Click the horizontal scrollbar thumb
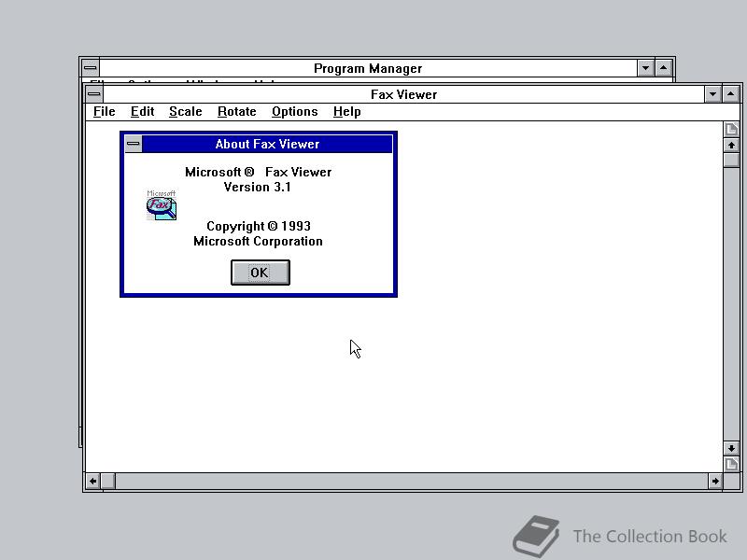Viewport: 747px width, 560px height. (x=107, y=481)
